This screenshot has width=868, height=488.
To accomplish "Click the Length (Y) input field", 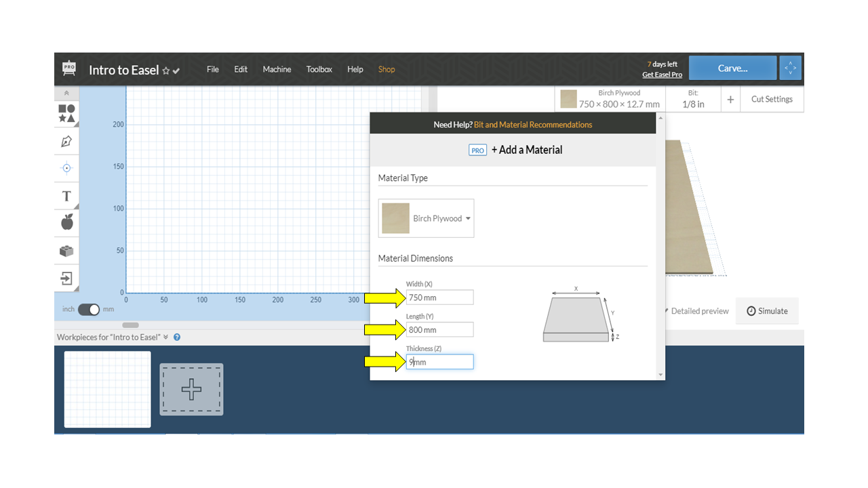I will (x=439, y=329).
